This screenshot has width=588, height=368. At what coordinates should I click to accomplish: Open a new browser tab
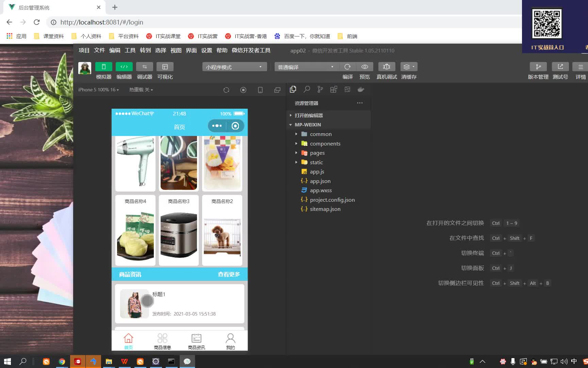[115, 7]
